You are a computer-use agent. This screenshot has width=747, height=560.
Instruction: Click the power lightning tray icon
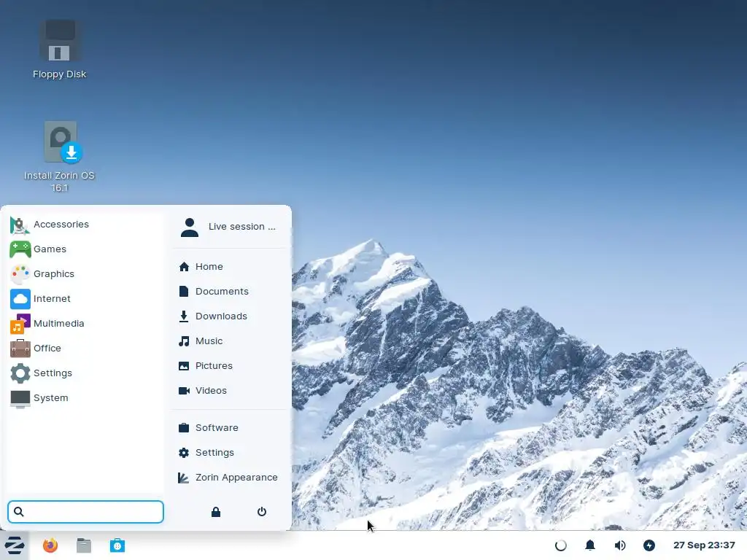click(x=649, y=545)
